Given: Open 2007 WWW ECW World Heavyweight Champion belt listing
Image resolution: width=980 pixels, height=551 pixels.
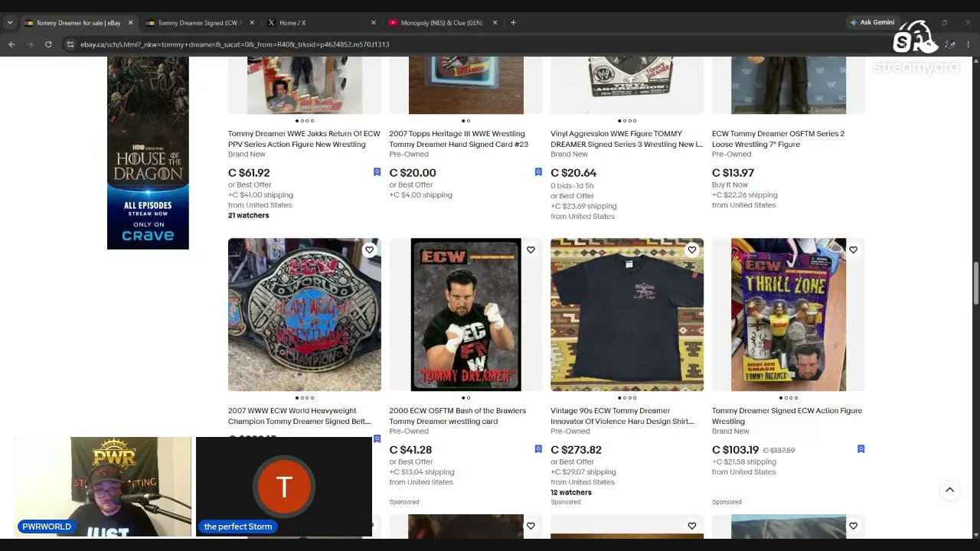Looking at the screenshot, I should (299, 416).
